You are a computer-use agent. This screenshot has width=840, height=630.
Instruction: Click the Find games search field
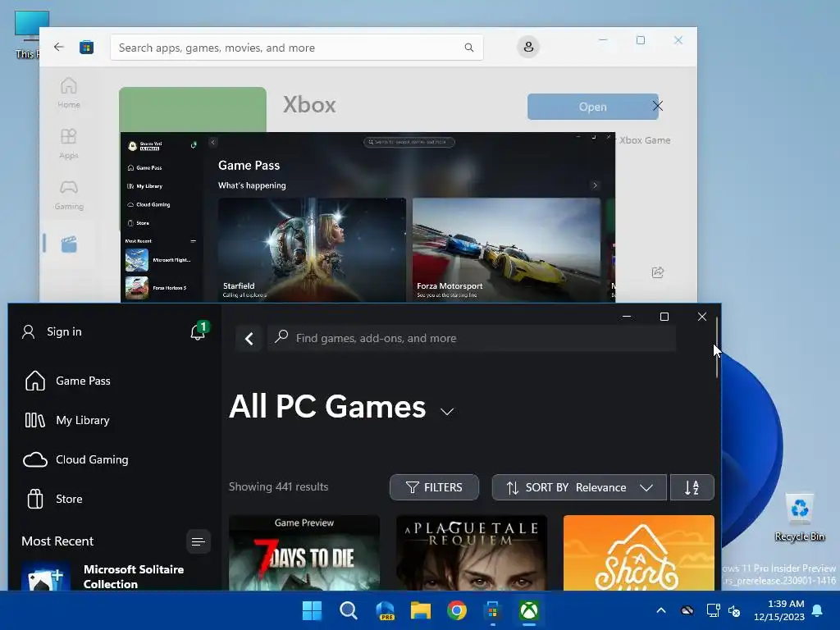pos(472,339)
